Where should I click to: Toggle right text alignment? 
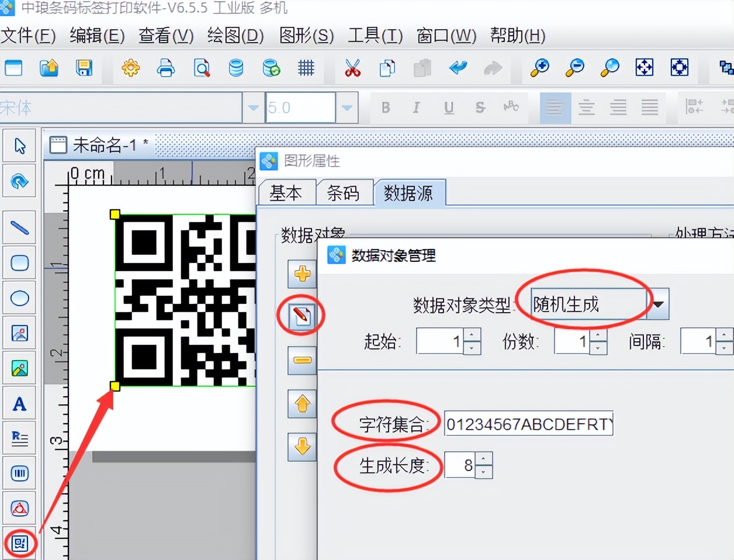click(618, 108)
